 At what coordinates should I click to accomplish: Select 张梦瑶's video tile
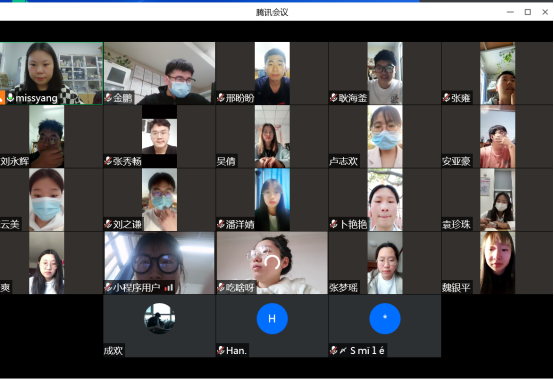pos(385,263)
